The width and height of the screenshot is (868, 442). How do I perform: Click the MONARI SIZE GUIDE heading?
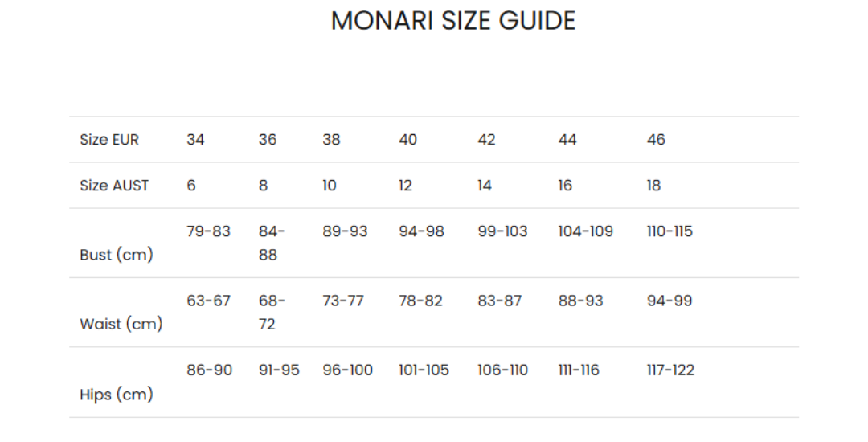tap(453, 21)
